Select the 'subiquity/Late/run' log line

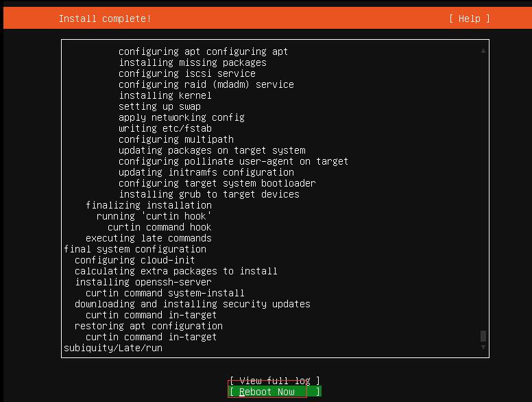tap(113, 348)
